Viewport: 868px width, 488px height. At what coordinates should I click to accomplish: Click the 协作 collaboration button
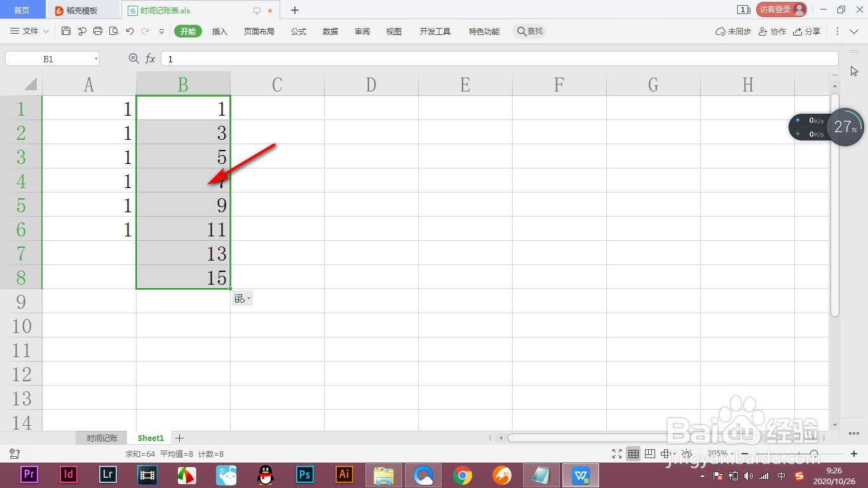[x=772, y=31]
